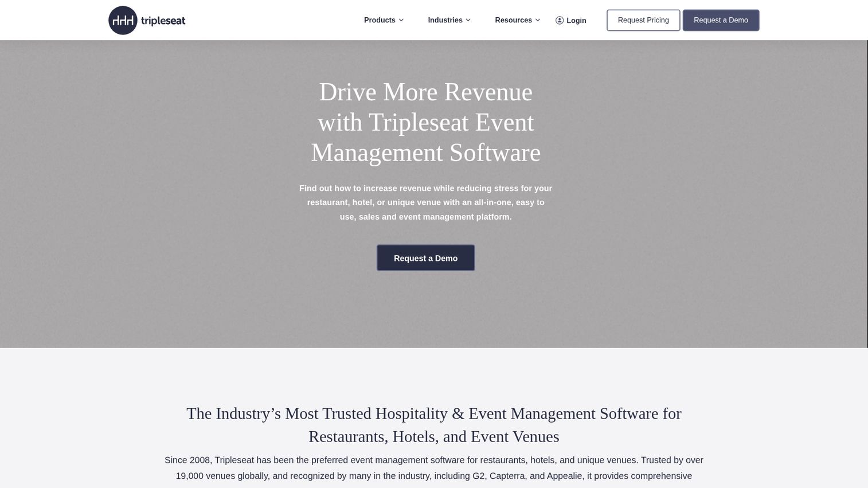The width and height of the screenshot is (868, 488).
Task: Expand the Resources chevron arrow
Action: (538, 20)
